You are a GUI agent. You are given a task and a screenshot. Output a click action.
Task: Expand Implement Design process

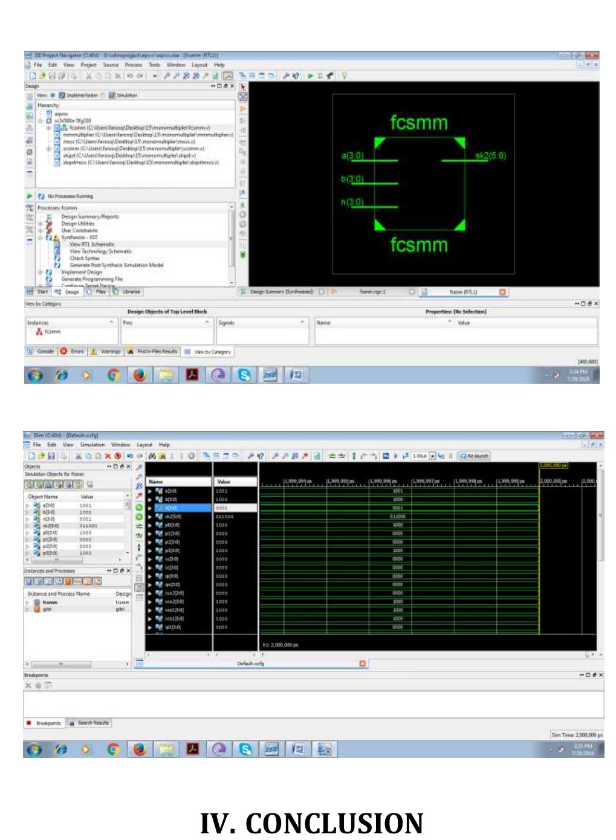41,273
